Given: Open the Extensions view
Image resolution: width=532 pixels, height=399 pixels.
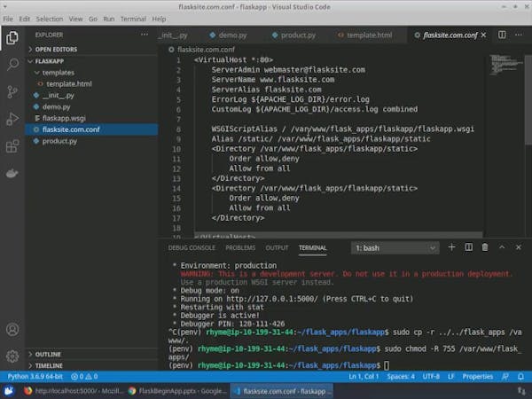Looking at the screenshot, I should click(x=12, y=146).
